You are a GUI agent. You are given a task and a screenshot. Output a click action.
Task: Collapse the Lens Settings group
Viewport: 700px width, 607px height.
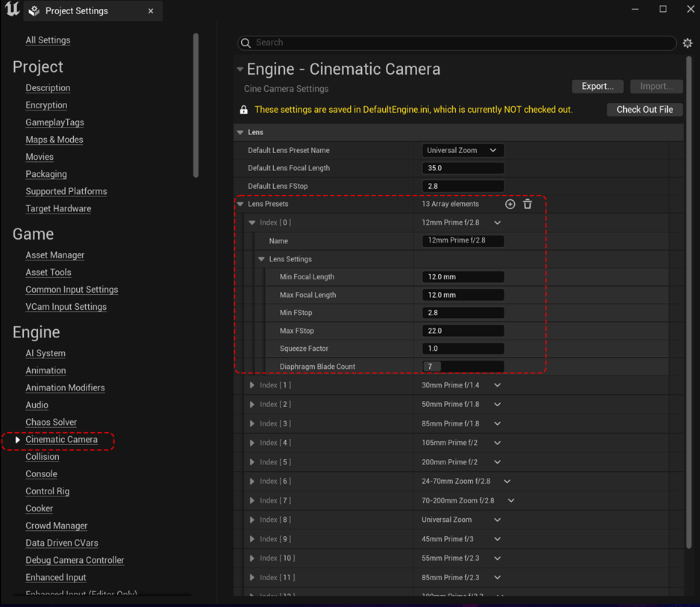point(262,259)
